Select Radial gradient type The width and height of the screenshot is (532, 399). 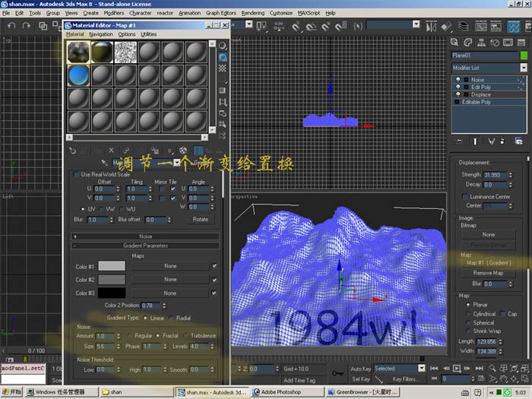[x=171, y=318]
